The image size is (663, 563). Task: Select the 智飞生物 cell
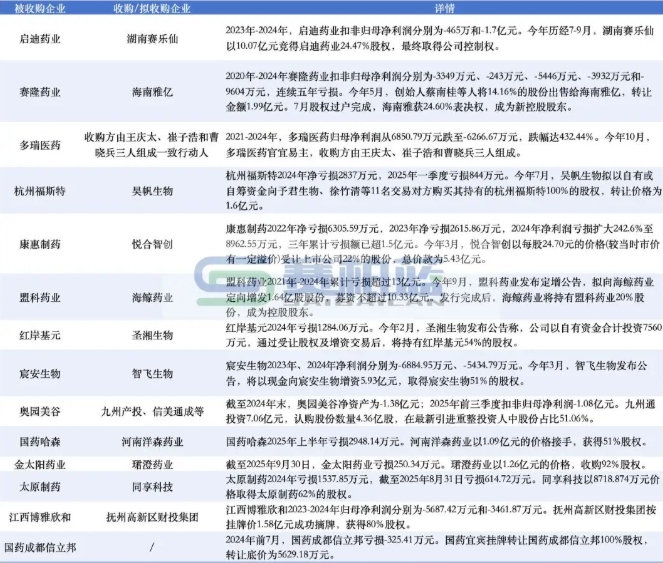click(x=152, y=374)
